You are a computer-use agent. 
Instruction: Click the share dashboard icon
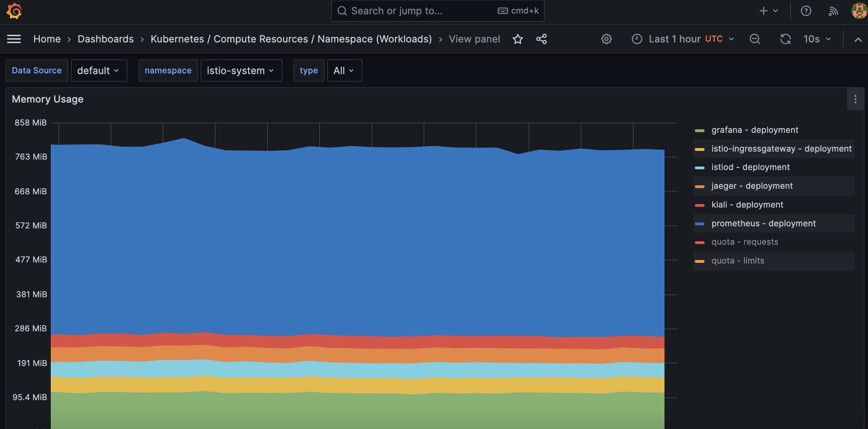pyautogui.click(x=541, y=39)
